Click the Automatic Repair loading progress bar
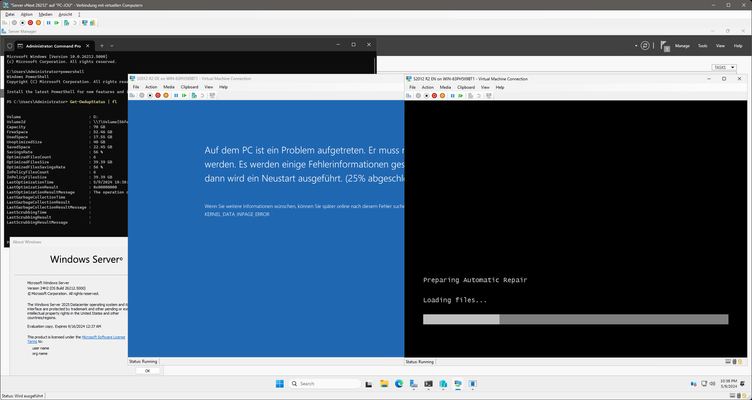 click(576, 319)
